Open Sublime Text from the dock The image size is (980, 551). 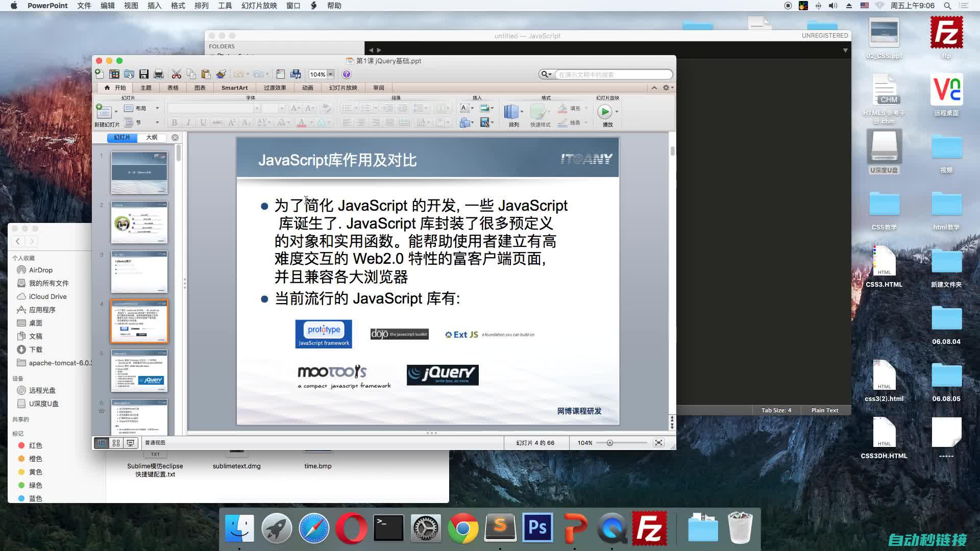pyautogui.click(x=500, y=528)
